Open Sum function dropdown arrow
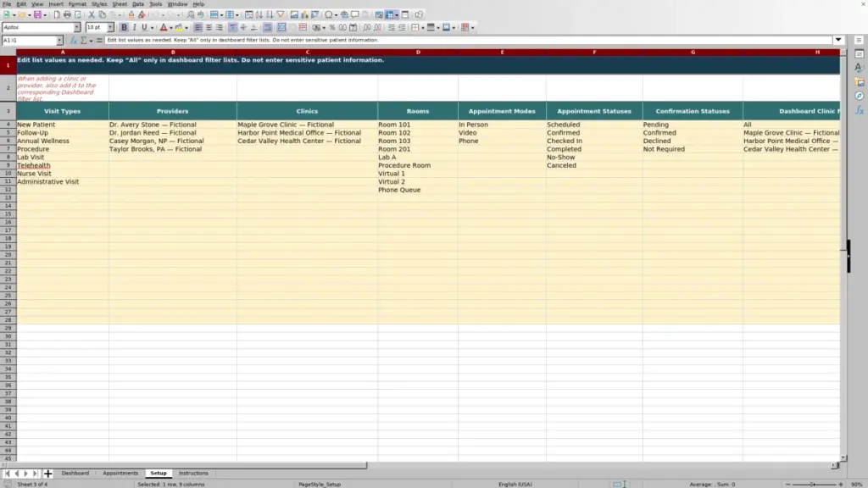 92,41
